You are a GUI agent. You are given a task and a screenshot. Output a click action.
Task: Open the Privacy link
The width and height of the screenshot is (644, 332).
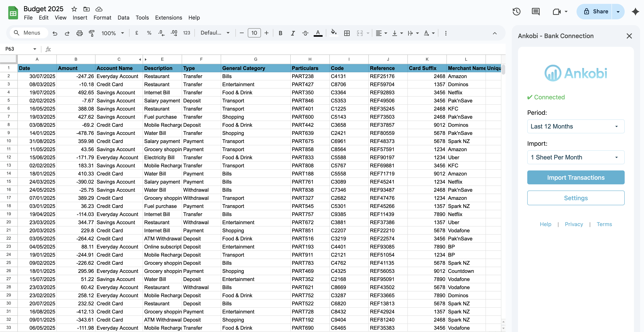tap(574, 224)
